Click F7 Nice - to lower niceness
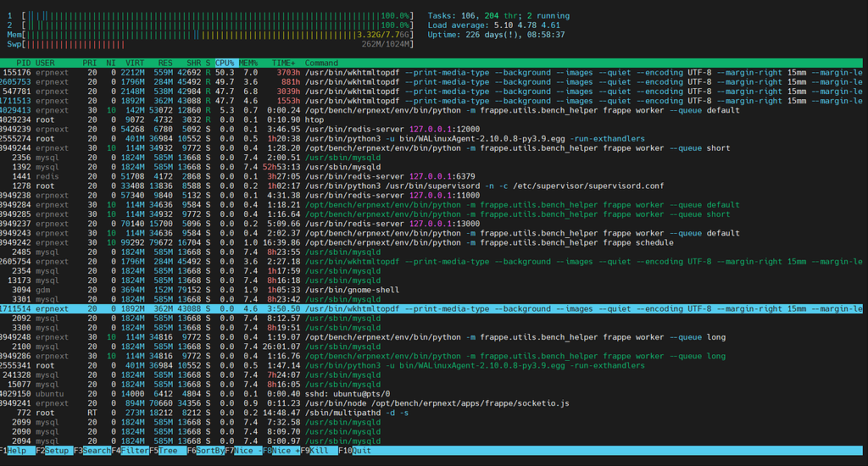This screenshot has width=868, height=466. 243,451
